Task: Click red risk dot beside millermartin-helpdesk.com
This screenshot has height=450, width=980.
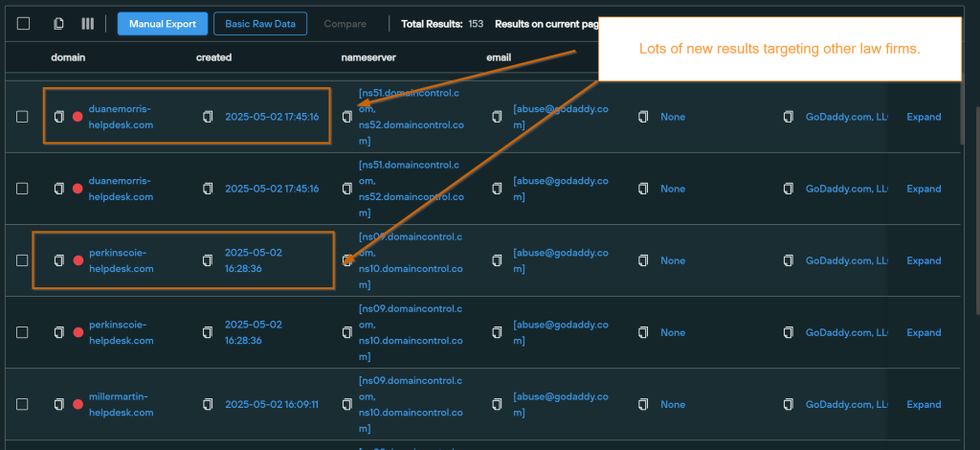Action: [x=78, y=404]
